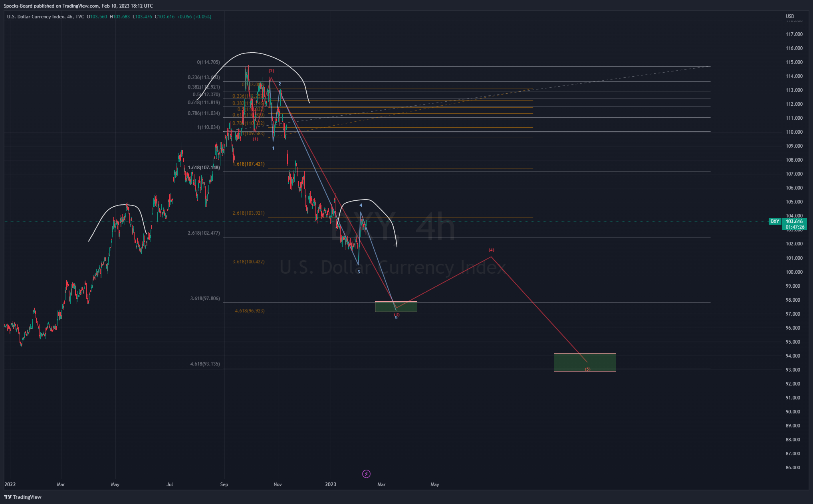Open the USD currency selector on price axis
Screen dimensions: 813x504
click(x=790, y=16)
